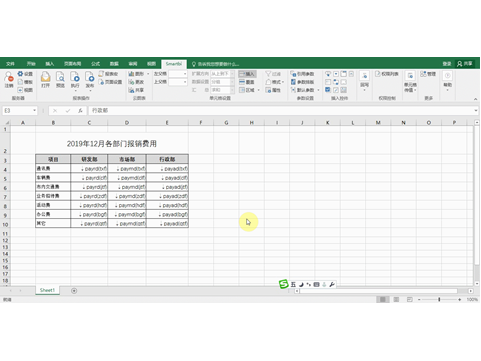Click the 管理 manage icon
The image size is (481, 361).
(423, 74)
